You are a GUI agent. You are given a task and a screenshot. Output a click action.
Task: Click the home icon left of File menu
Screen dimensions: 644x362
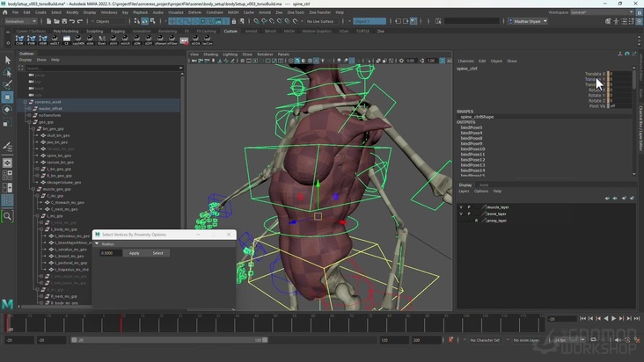point(5,12)
